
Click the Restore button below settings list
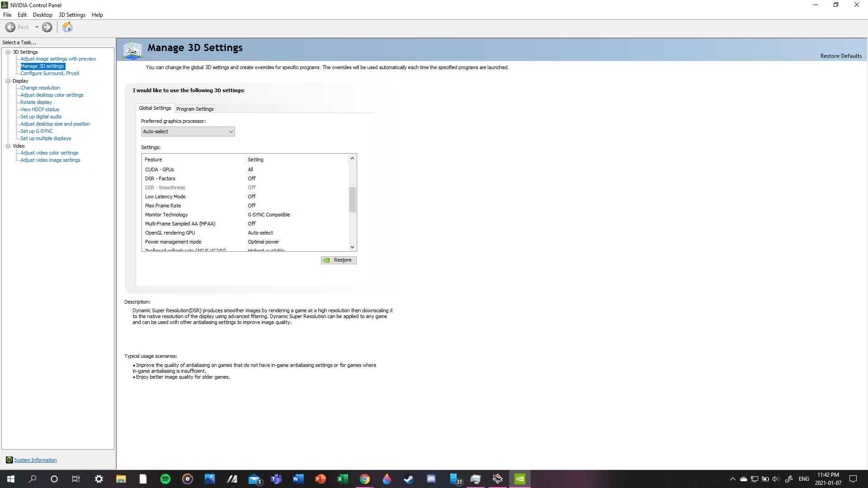339,260
